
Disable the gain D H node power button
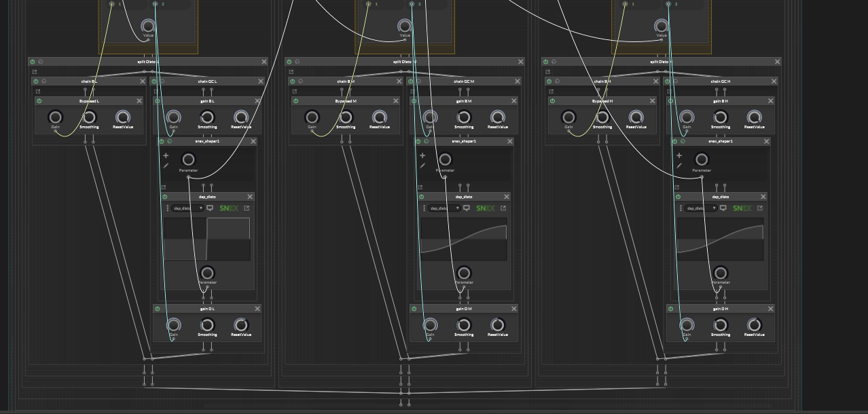(670, 309)
